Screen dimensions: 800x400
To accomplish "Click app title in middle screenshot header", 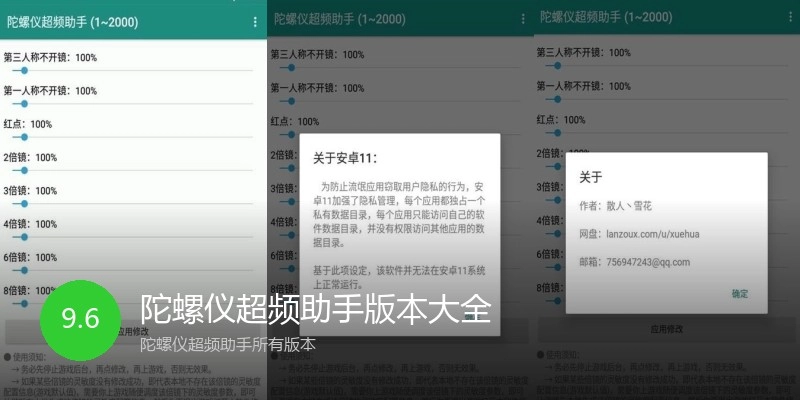I will point(340,19).
